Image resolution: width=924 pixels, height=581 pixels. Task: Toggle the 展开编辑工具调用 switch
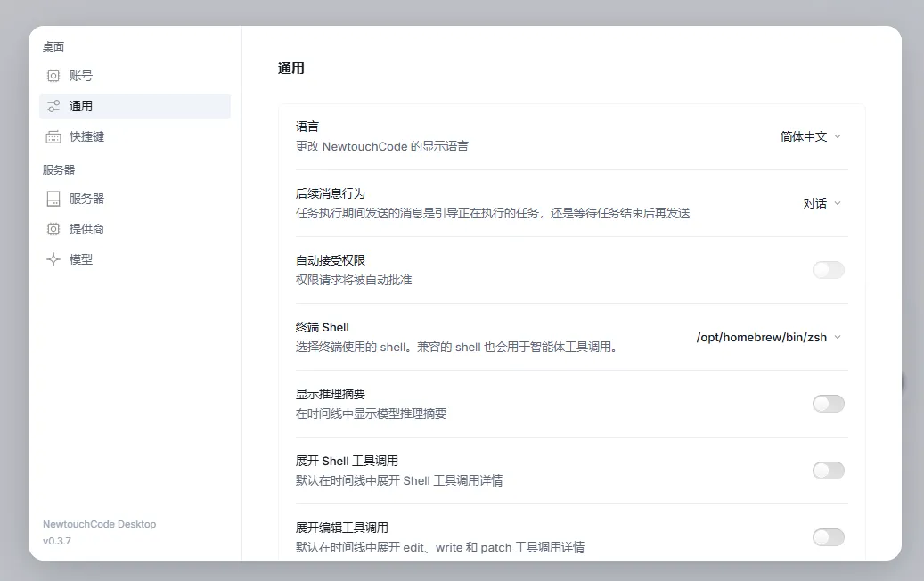[829, 537]
